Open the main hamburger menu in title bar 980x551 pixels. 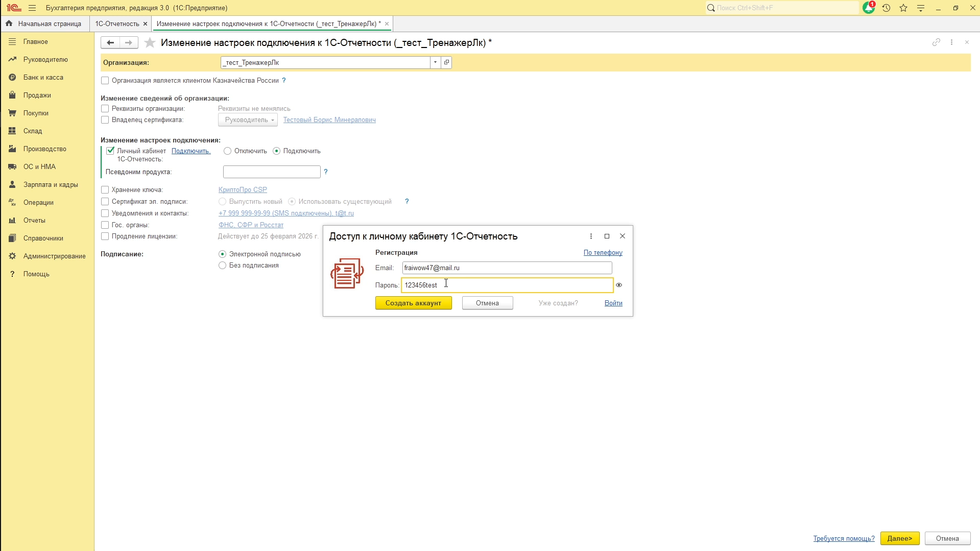pos(32,8)
